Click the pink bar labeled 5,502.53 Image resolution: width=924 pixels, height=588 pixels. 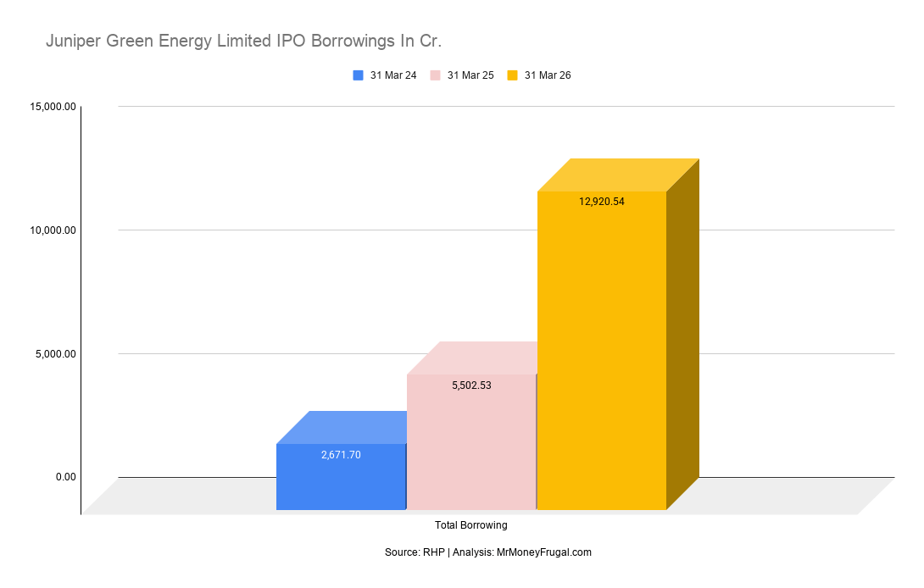click(471, 442)
